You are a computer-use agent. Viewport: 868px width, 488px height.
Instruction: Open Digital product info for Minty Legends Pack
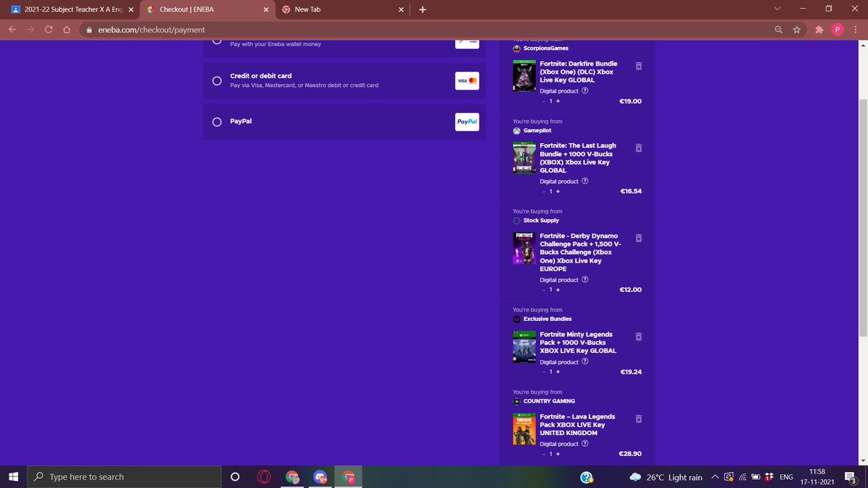pyautogui.click(x=585, y=362)
